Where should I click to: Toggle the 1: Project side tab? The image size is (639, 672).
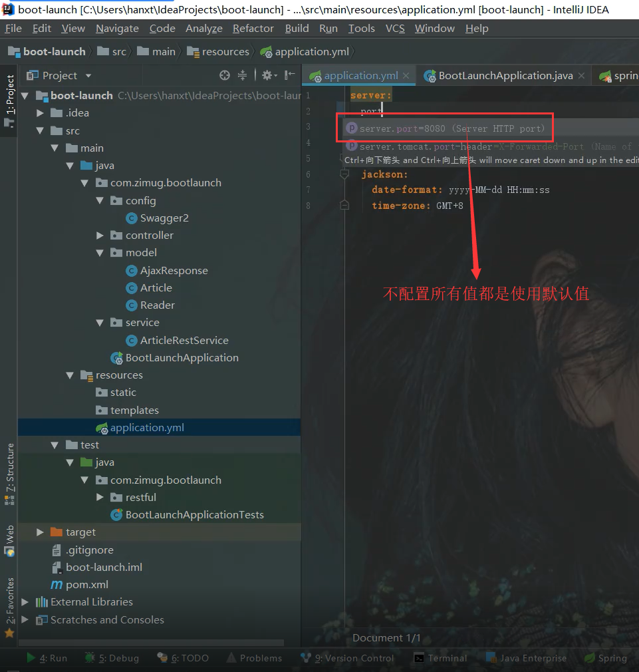click(x=9, y=100)
